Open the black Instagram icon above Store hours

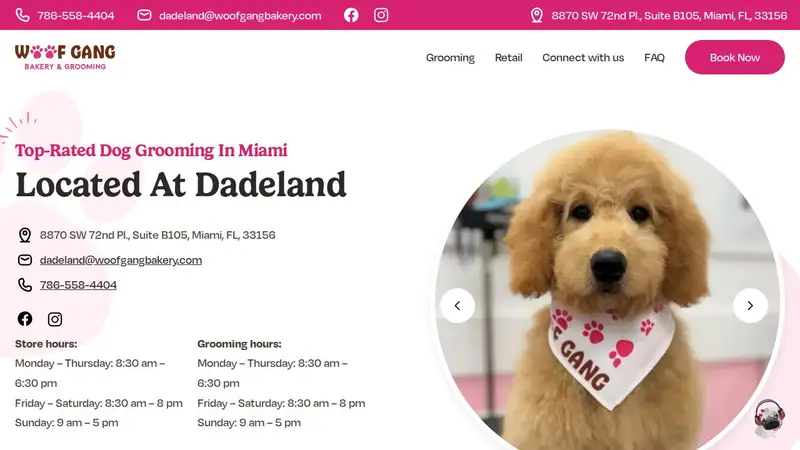tap(55, 319)
